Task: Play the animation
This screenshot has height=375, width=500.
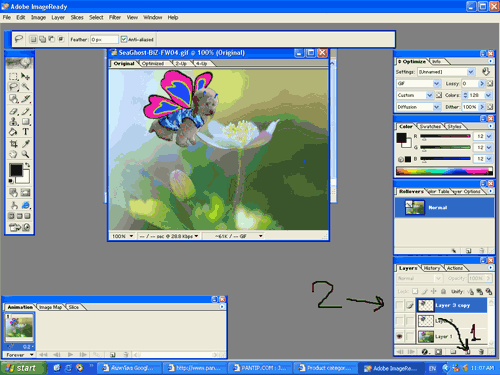Action: 70,355
